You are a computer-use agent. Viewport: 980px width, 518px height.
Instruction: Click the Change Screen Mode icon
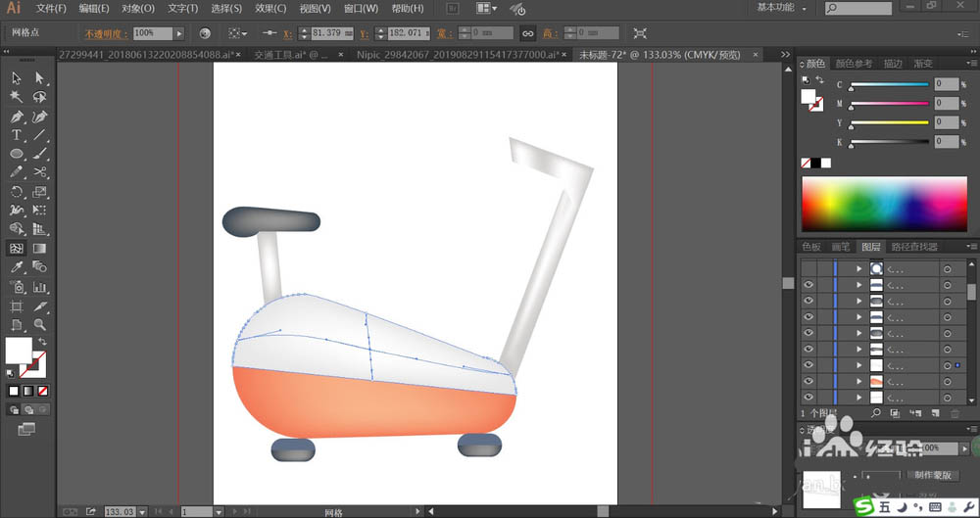[26, 429]
